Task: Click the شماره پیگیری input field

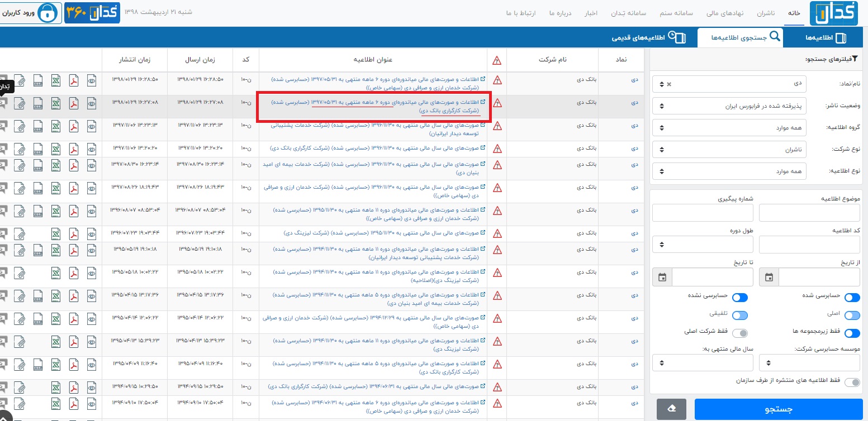Action: click(703, 213)
